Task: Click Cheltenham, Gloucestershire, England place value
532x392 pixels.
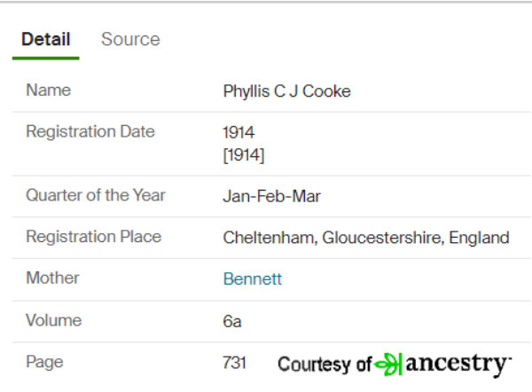Action: pos(366,238)
